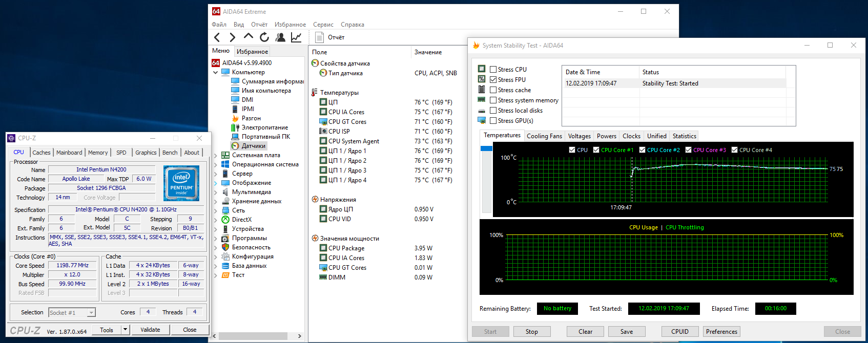Open the graph chart icon in AIDA64 toolbar
The width and height of the screenshot is (868, 343).
(x=296, y=37)
